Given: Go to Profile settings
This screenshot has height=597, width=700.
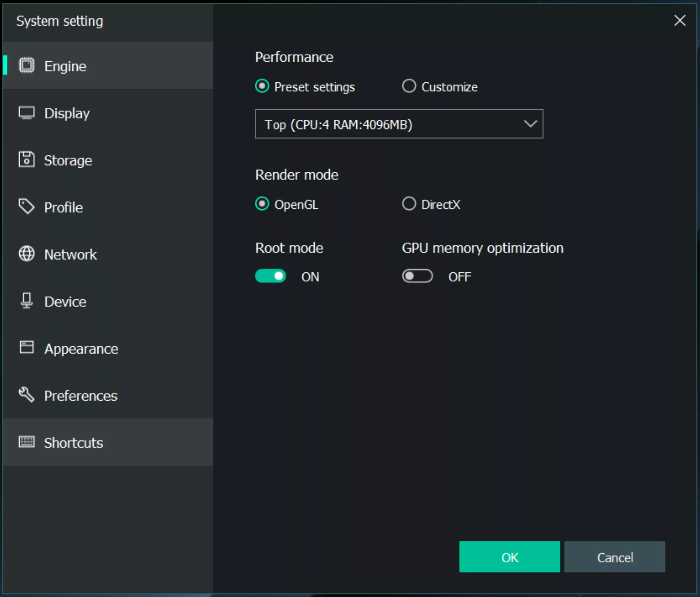Looking at the screenshot, I should pyautogui.click(x=108, y=207).
